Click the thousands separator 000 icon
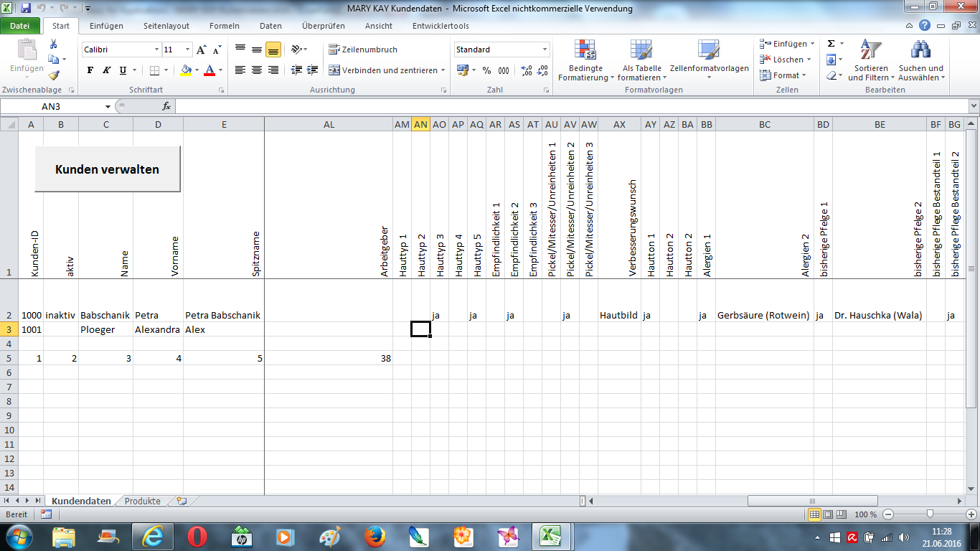Screen dimensions: 980x551 point(504,70)
